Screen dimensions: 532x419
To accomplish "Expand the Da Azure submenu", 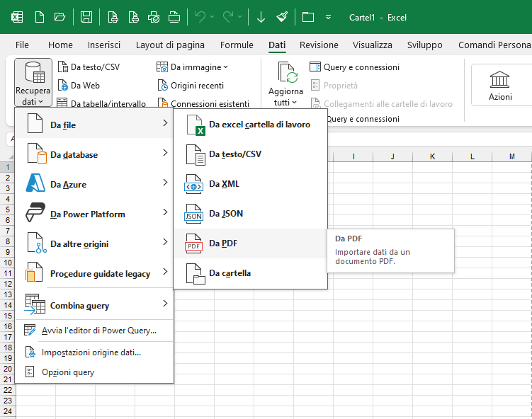I will pyautogui.click(x=95, y=184).
